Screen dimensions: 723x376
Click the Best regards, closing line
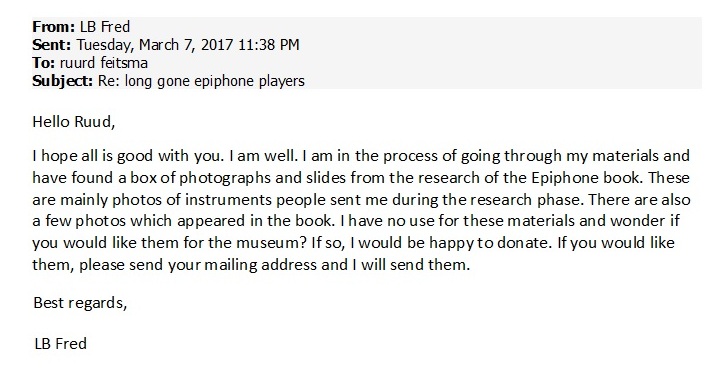coord(80,303)
